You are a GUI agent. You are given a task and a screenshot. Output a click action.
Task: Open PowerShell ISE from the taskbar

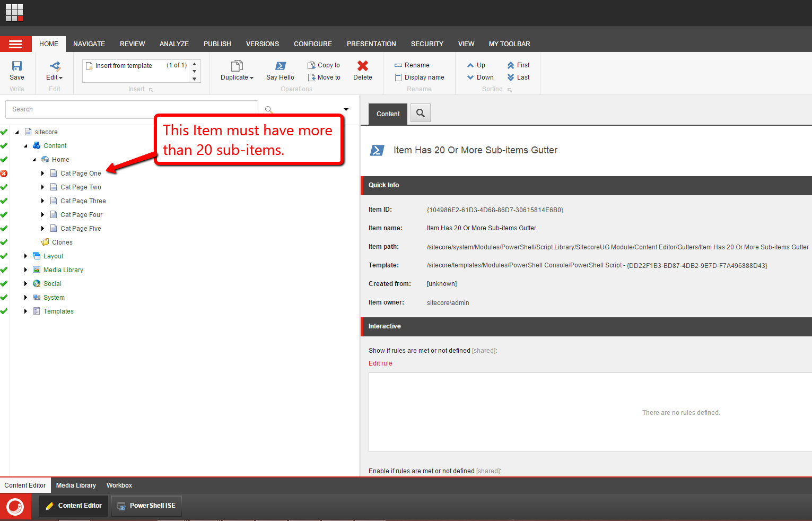pyautogui.click(x=146, y=506)
